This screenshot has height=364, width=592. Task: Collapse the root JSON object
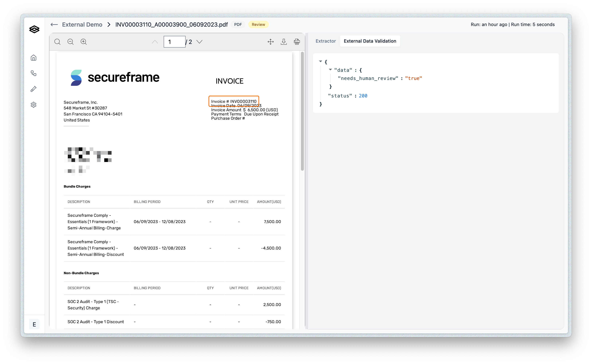pos(321,61)
